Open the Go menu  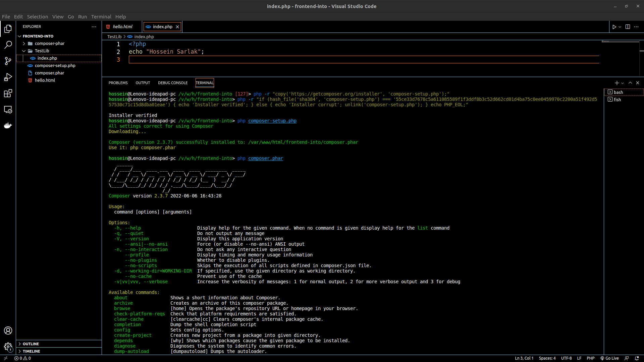coord(71,17)
